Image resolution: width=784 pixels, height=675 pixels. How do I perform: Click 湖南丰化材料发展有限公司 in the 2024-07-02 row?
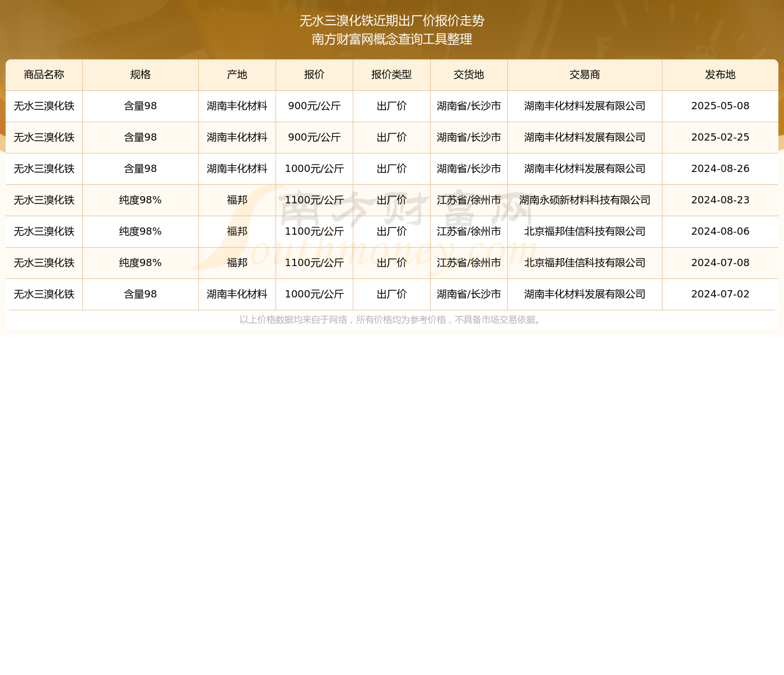pyautogui.click(x=585, y=294)
